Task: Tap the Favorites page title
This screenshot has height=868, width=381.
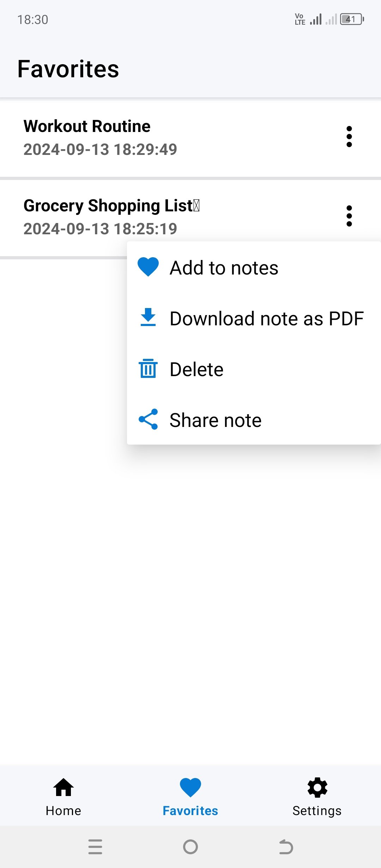Action: pos(68,69)
